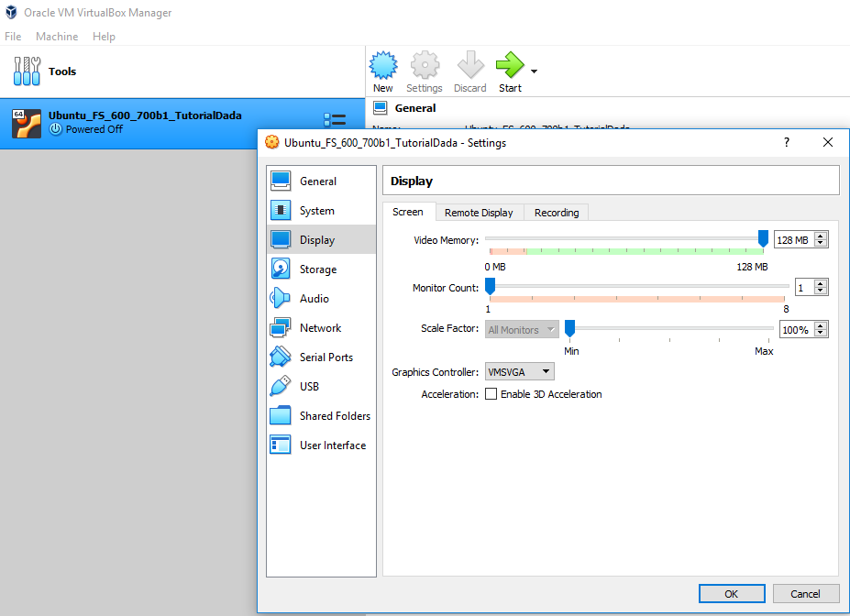Screen dimensions: 850x616
Task: Open the Graphics Controller VMSVGA dropdown
Action: tap(520, 372)
